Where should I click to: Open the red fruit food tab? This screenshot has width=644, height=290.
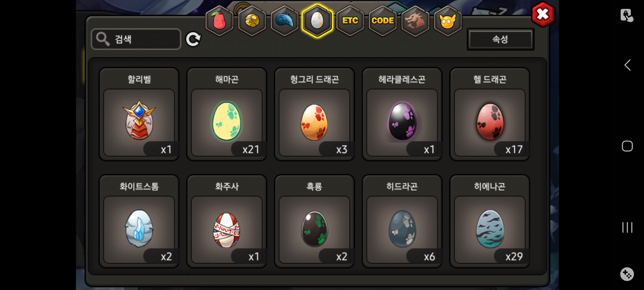coord(219,21)
